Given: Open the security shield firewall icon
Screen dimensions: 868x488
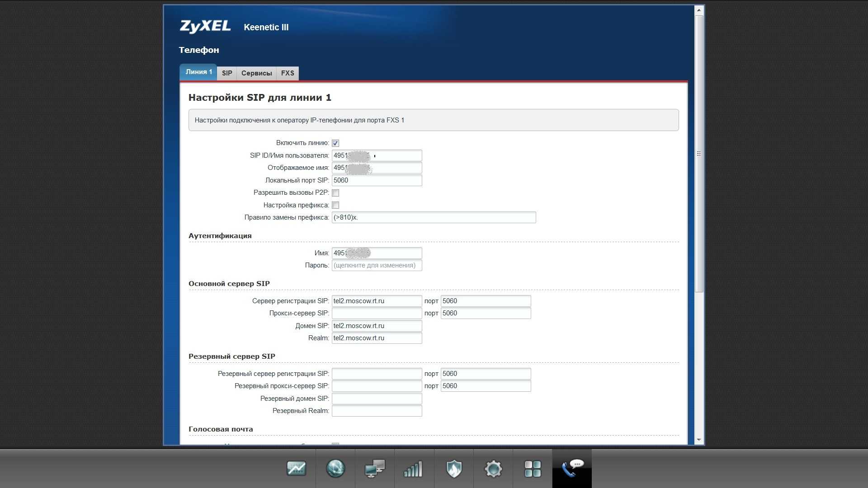Looking at the screenshot, I should (454, 469).
